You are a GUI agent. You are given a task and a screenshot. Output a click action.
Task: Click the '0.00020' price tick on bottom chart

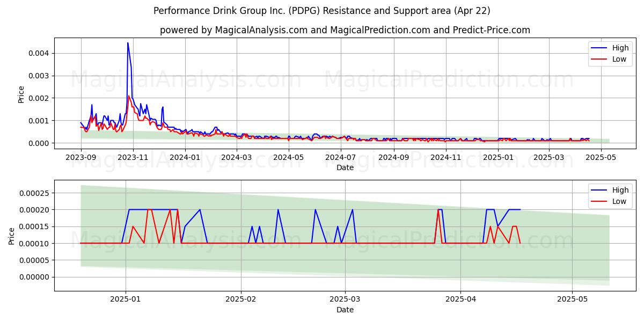(34, 210)
